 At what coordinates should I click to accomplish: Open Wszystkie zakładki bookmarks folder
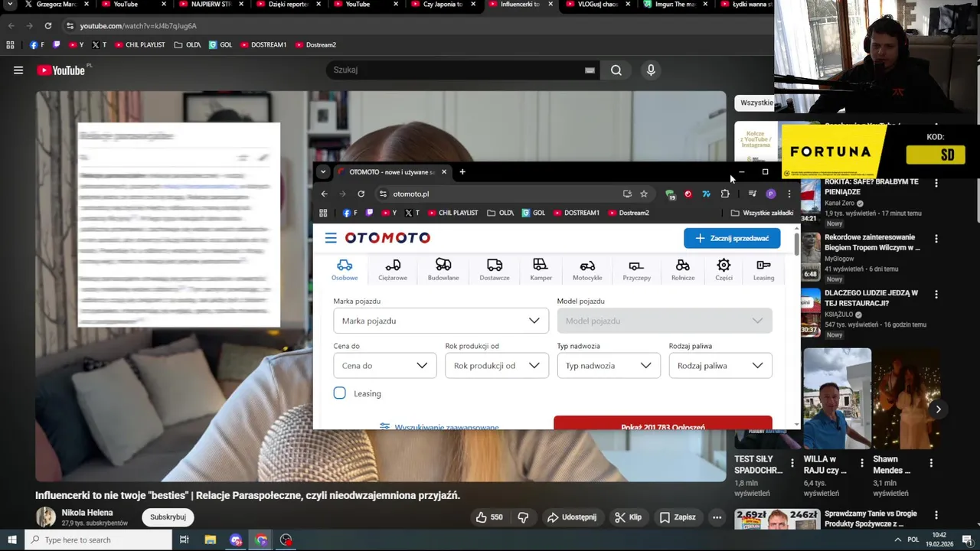click(x=762, y=213)
